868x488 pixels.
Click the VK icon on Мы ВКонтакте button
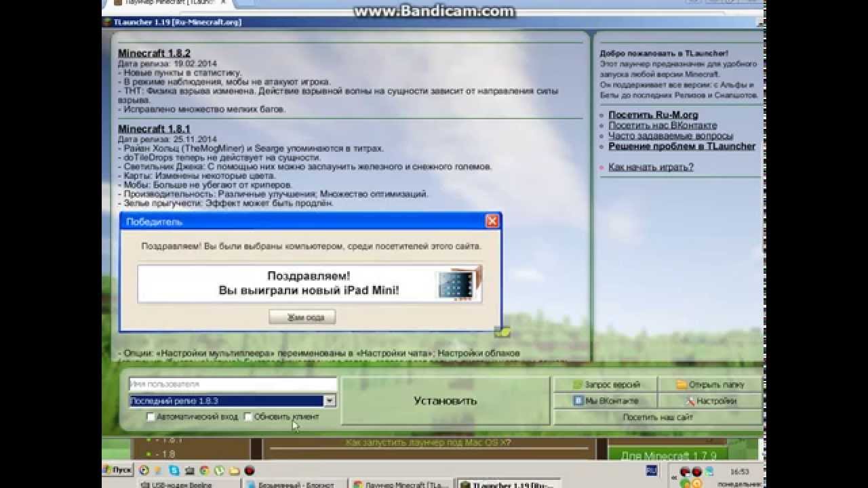click(x=578, y=401)
